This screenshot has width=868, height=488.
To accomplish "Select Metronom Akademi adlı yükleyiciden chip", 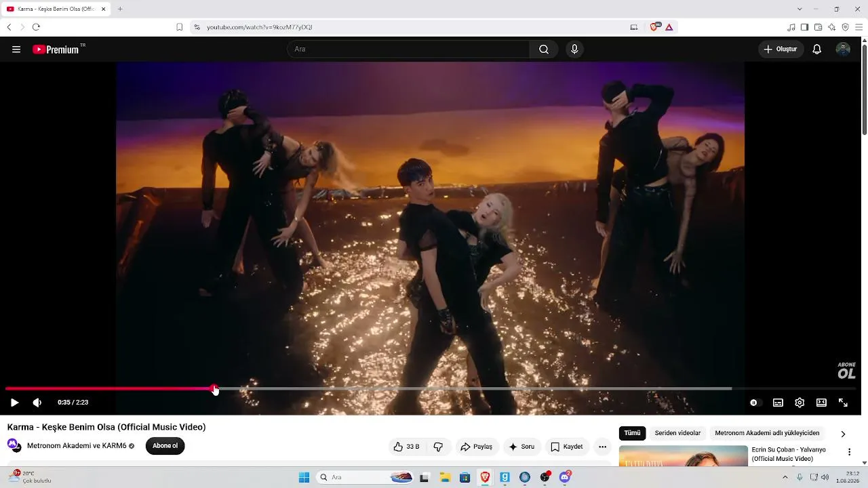I will [767, 433].
